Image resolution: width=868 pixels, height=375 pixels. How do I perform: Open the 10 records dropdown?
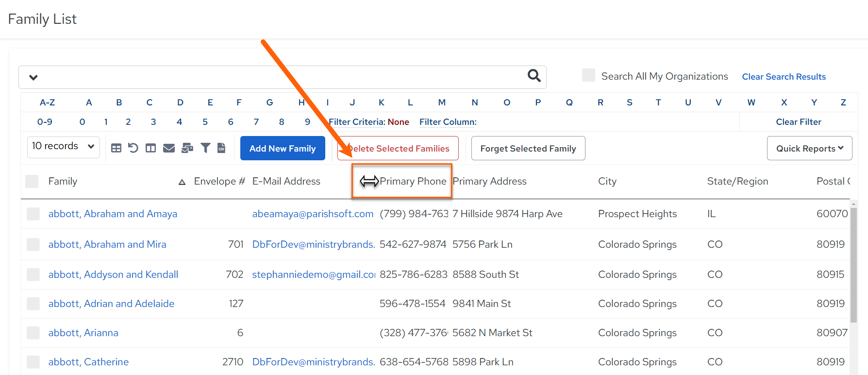(64, 147)
